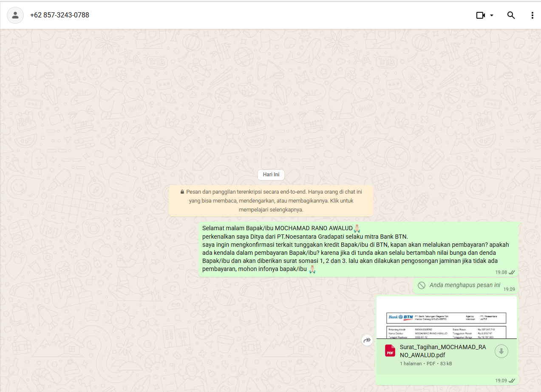Open the three-dot more options menu
Image resolution: width=541 pixels, height=392 pixels.
tap(532, 15)
